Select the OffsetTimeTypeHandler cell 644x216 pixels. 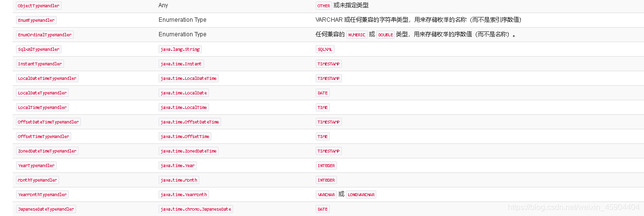(x=44, y=137)
